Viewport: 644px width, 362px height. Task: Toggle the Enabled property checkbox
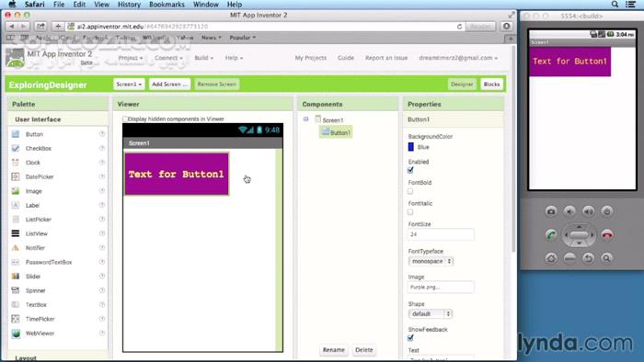(x=410, y=170)
